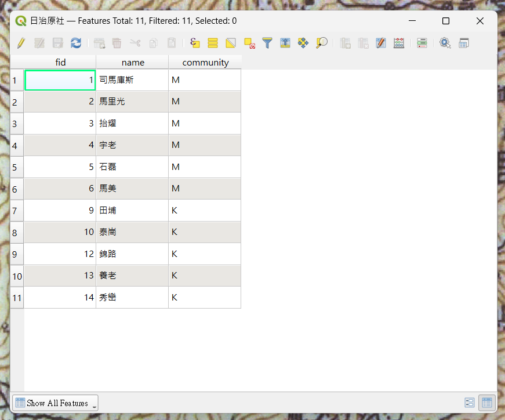This screenshot has width=505, height=420.
Task: Invert the current feature selection
Action: [231, 43]
